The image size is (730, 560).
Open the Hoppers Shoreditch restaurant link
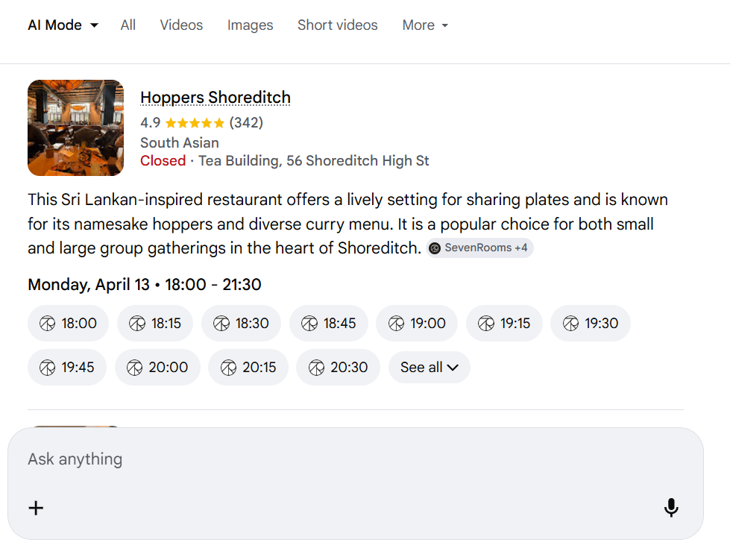[215, 97]
